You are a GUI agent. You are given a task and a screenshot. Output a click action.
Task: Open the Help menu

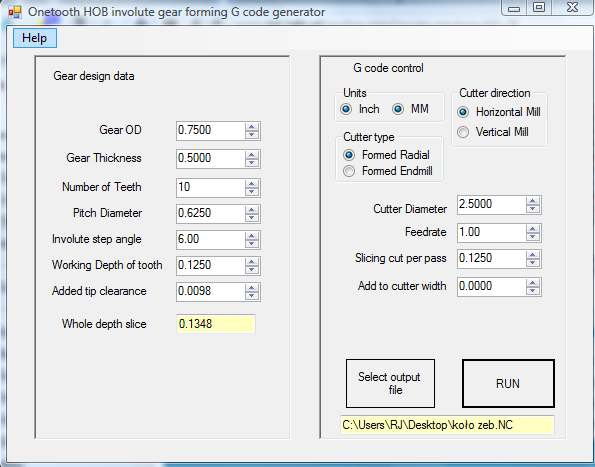[x=35, y=38]
